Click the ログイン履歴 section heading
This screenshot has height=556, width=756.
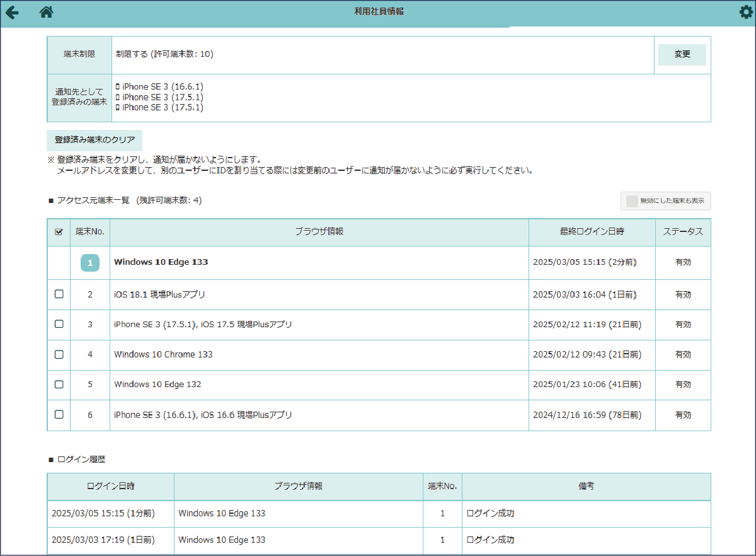(x=76, y=460)
